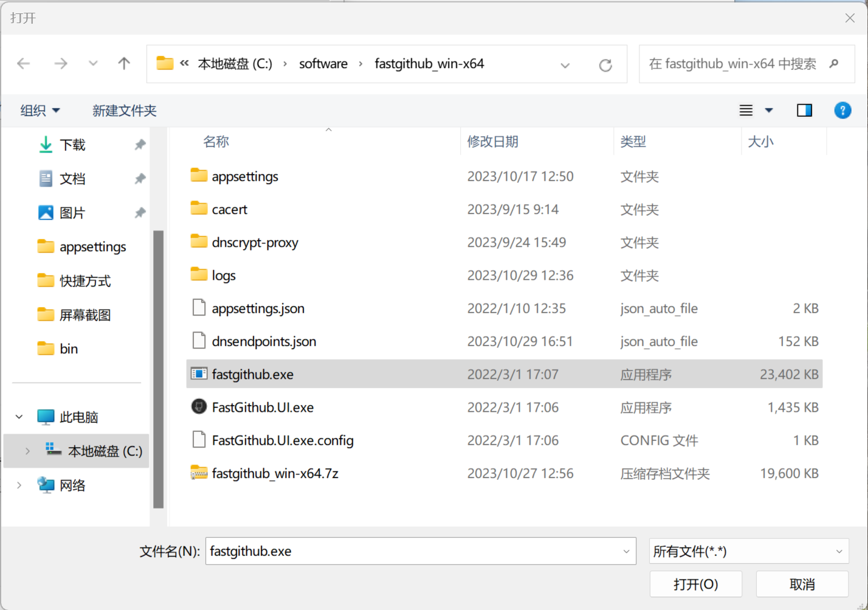Image resolution: width=868 pixels, height=610 pixels.
Task: Expand the Network tree node
Action: 19,485
